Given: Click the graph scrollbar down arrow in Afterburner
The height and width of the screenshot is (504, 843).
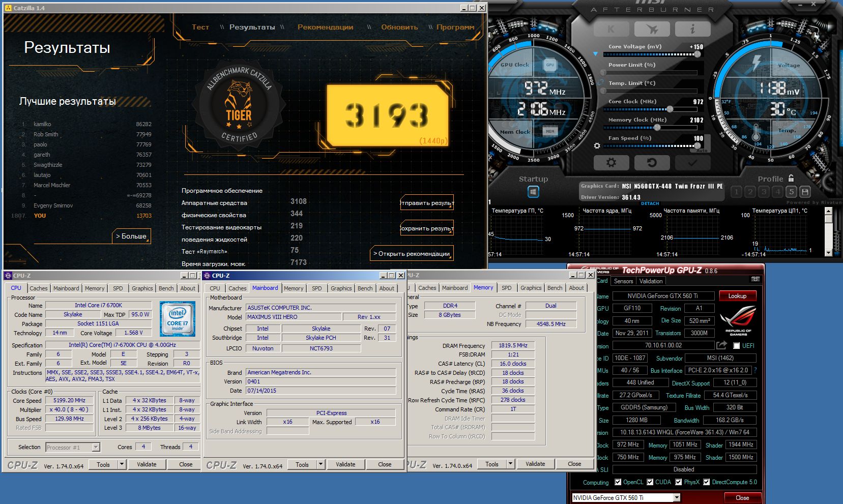Looking at the screenshot, I should [828, 253].
